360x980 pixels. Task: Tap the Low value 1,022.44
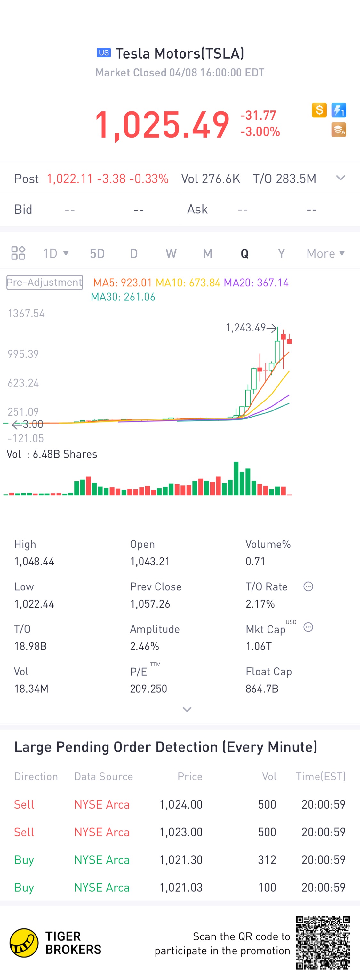(34, 604)
